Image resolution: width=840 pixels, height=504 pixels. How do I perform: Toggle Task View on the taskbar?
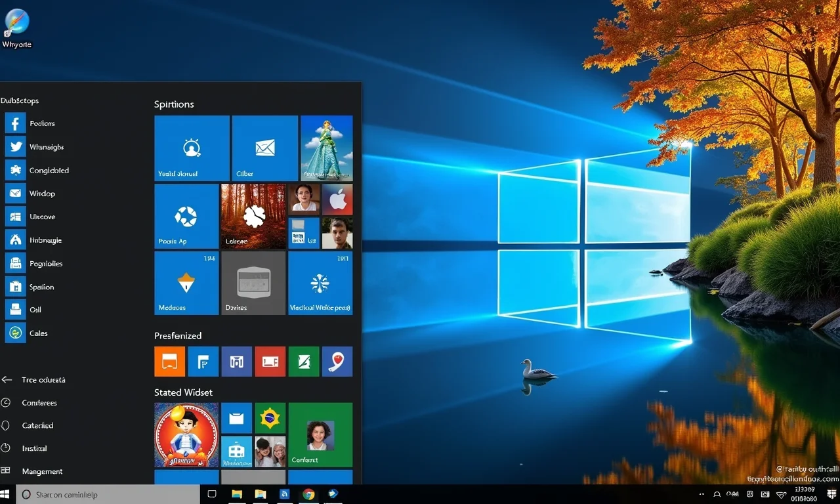click(211, 494)
